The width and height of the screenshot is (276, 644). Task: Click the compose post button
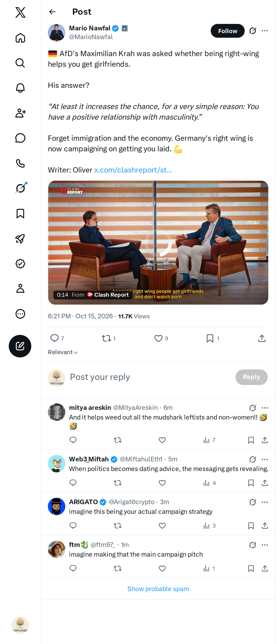20,346
